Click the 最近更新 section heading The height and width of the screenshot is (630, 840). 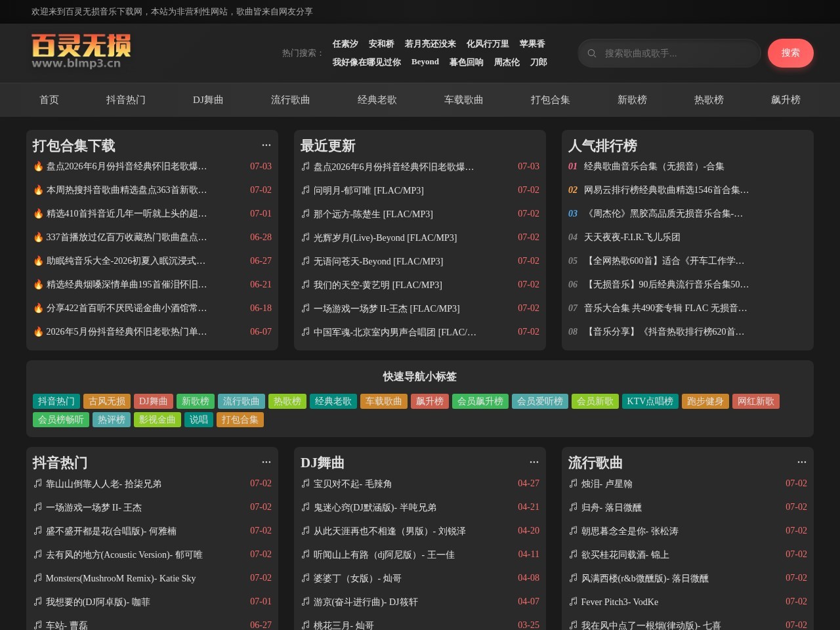(328, 146)
